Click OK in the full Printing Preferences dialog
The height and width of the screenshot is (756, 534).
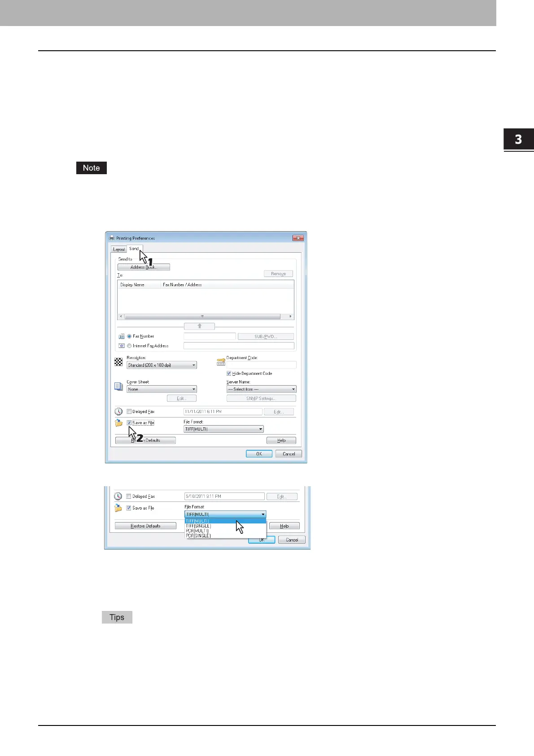(259, 454)
